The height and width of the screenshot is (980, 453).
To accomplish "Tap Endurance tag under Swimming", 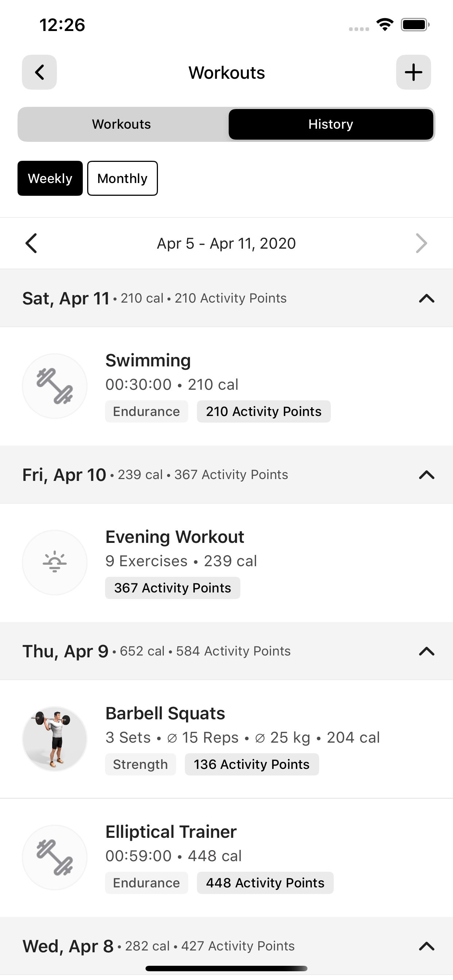I will [x=147, y=411].
